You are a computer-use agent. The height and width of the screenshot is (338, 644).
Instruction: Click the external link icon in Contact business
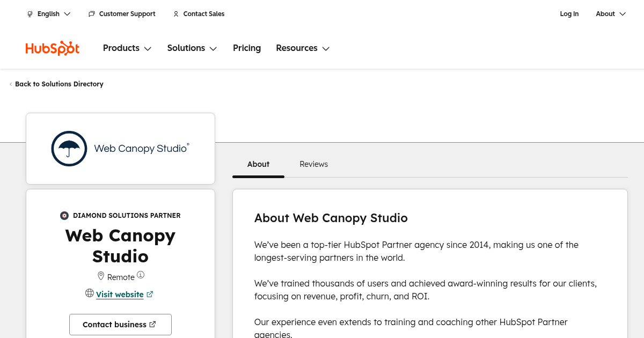(152, 324)
